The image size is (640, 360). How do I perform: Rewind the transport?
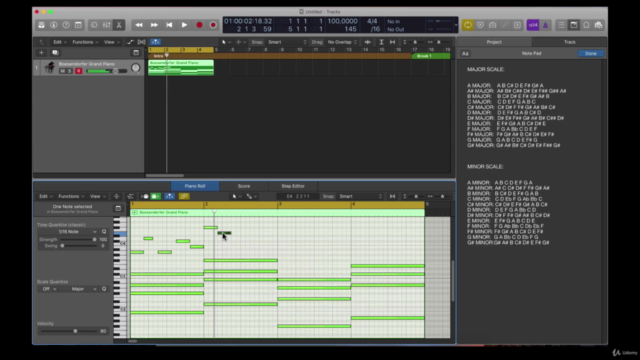[x=139, y=25]
